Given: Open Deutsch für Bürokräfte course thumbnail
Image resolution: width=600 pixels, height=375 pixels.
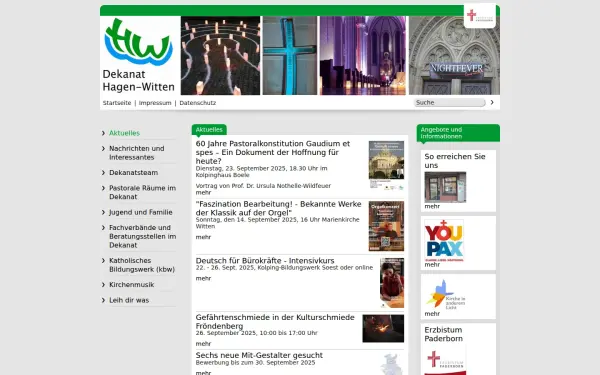Looking at the screenshot, I should click(x=392, y=283).
